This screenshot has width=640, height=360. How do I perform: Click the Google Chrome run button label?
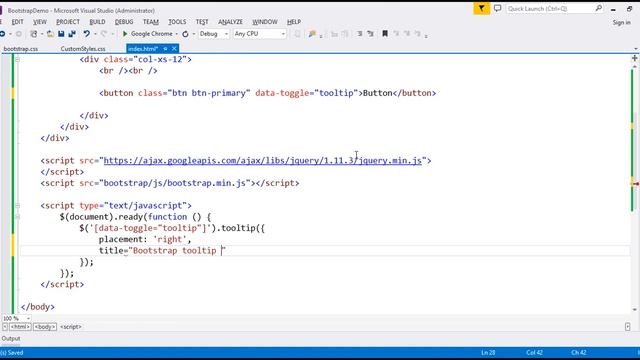151,34
